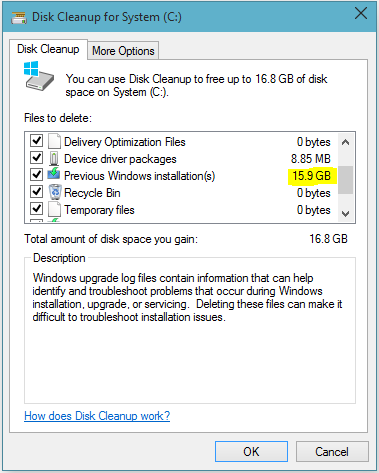379x473 pixels.
Task: Confirm cleanup with the OK button
Action: 251,452
